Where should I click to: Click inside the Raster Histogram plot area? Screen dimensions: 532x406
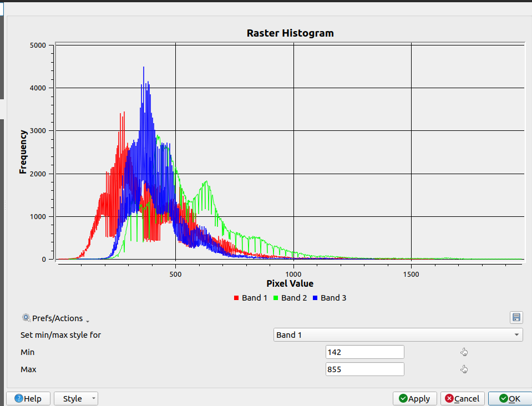288,153
